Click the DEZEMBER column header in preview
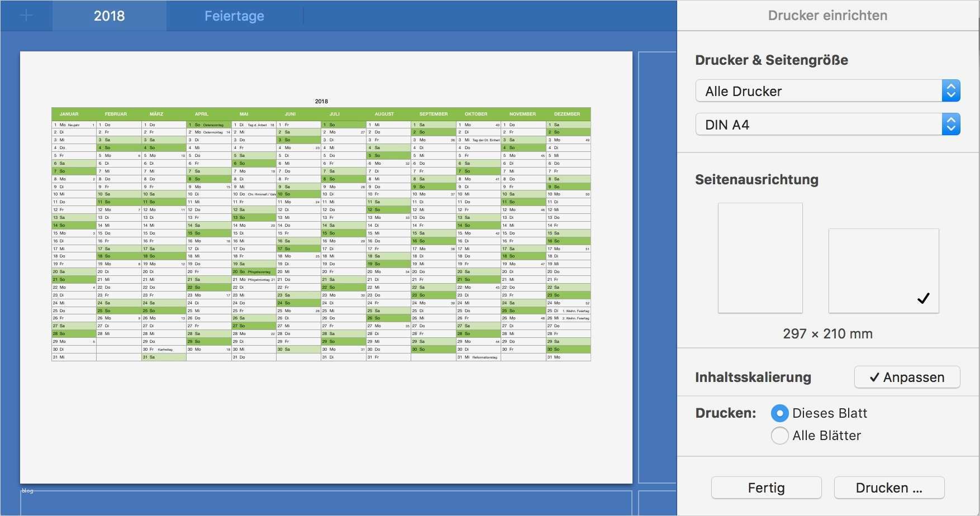Image resolution: width=980 pixels, height=516 pixels. (x=568, y=114)
